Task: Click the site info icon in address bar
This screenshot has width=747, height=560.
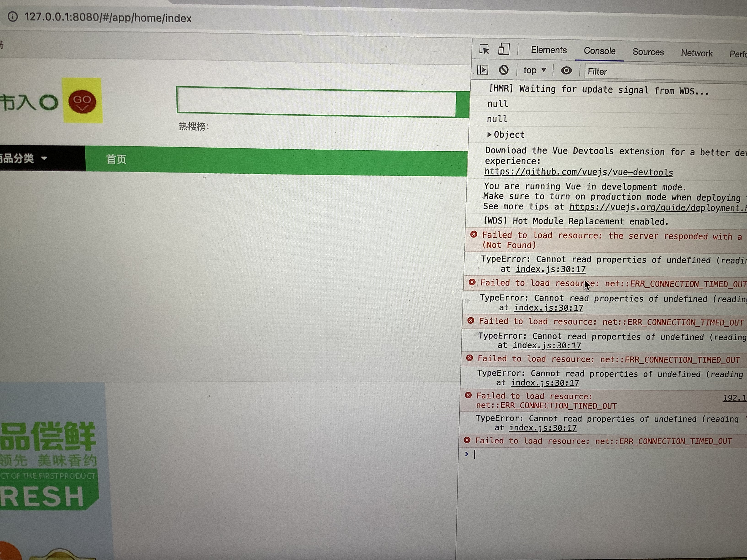Action: (13, 16)
